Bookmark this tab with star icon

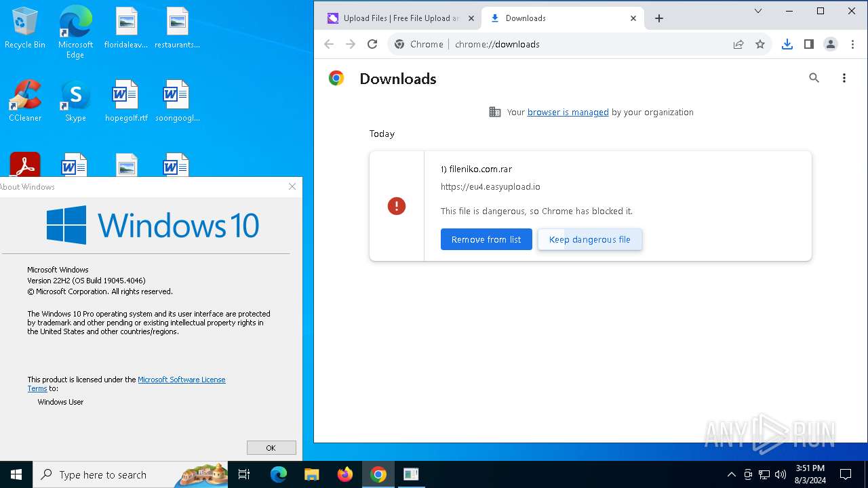pyautogui.click(x=760, y=44)
